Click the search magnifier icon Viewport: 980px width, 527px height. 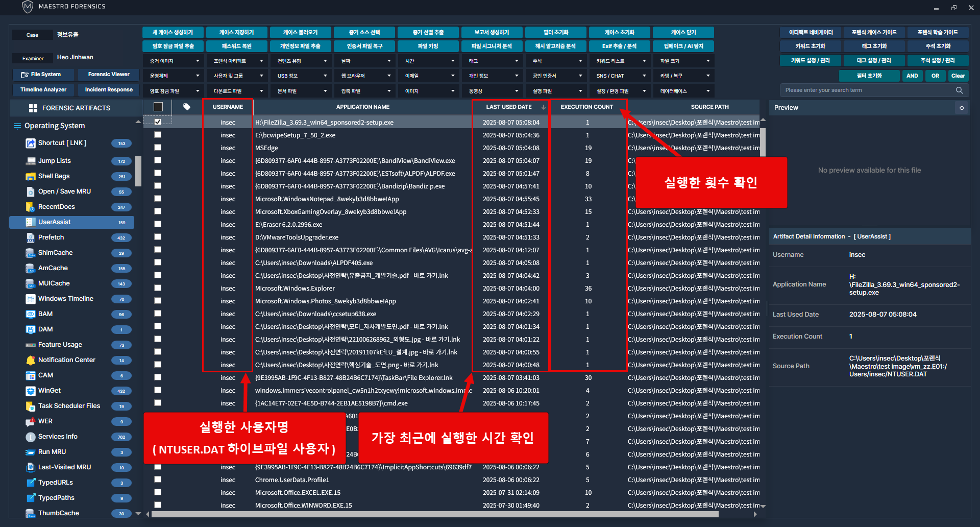[959, 90]
